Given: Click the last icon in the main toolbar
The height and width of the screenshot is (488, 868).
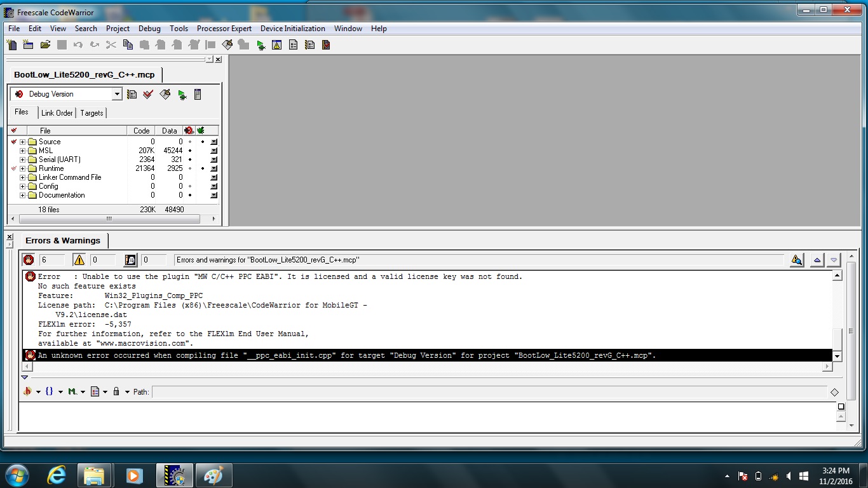Looking at the screenshot, I should point(326,44).
